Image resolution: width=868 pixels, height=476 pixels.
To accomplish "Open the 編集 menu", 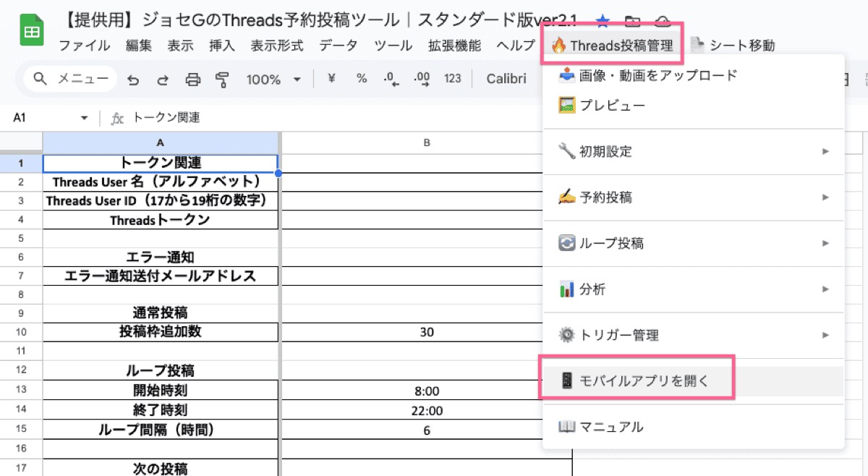I will point(139,46).
